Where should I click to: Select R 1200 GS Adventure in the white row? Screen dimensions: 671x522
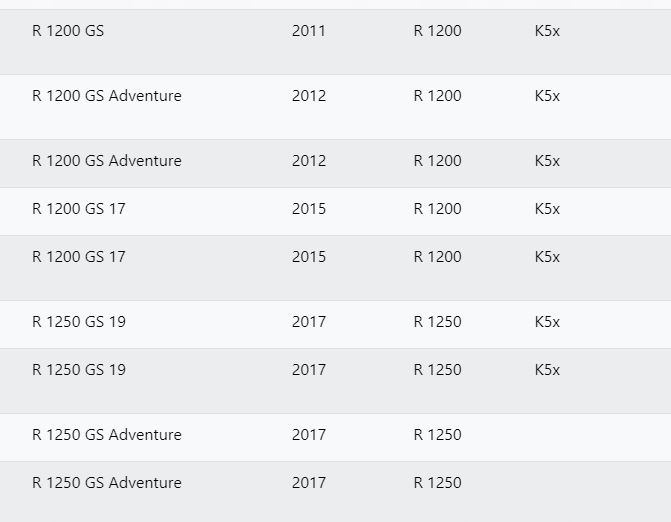pyautogui.click(x=107, y=96)
